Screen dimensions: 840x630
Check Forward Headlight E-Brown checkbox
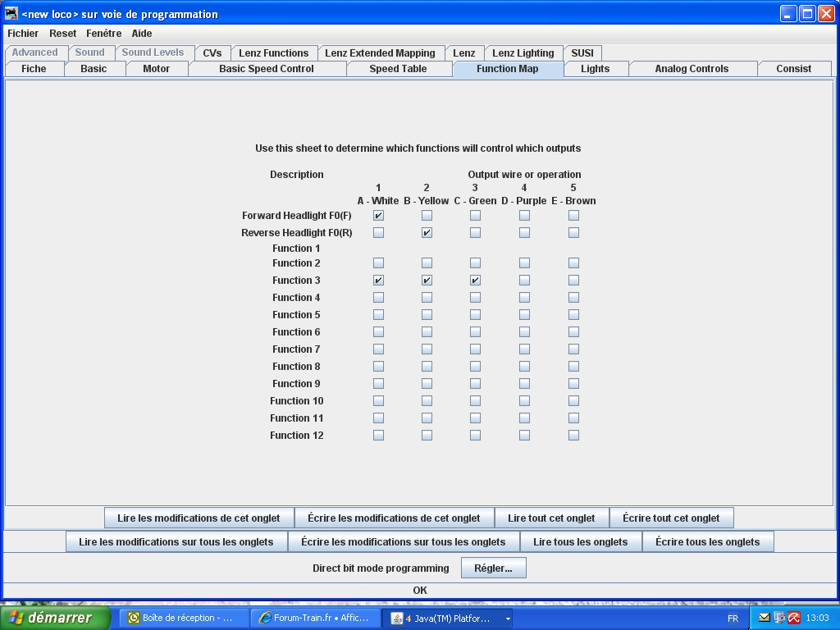573,216
